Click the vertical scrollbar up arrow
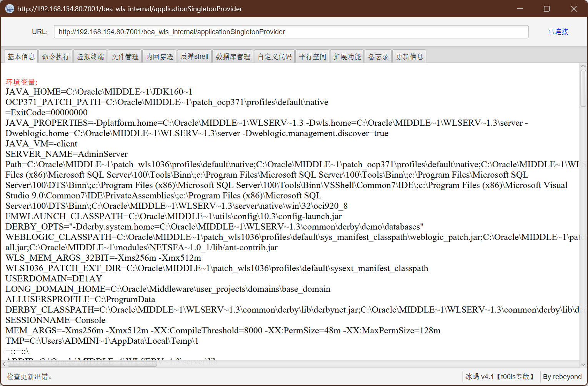This screenshot has height=386, width=588. [583, 66]
